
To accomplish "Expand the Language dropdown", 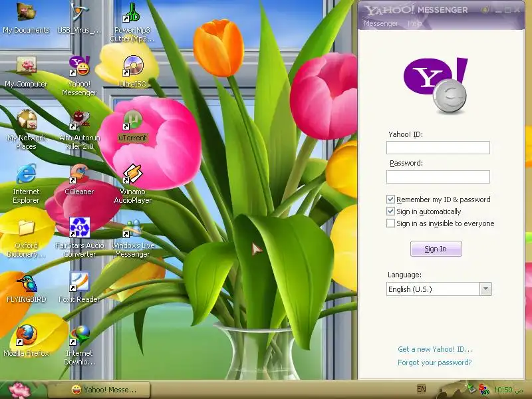I will tap(485, 289).
